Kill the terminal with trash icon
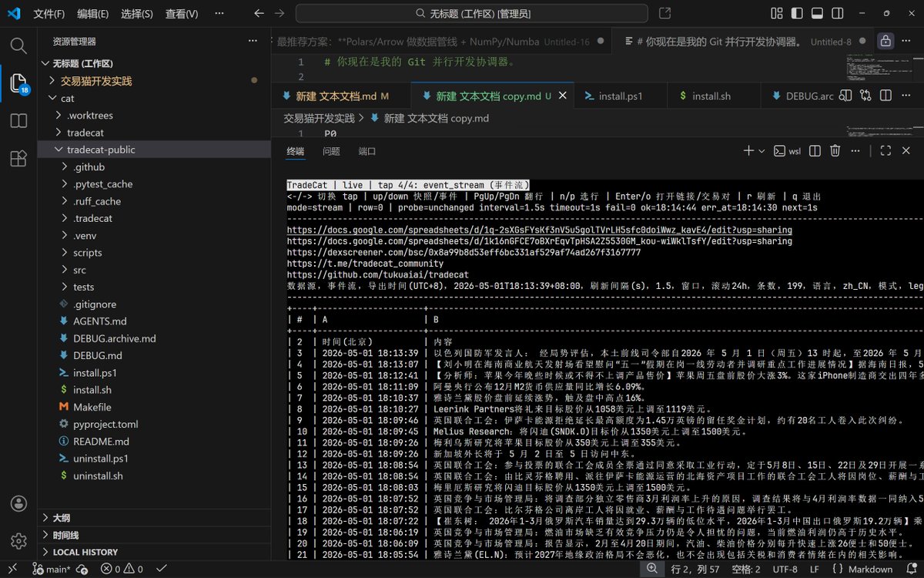The height and width of the screenshot is (578, 924). (x=835, y=151)
